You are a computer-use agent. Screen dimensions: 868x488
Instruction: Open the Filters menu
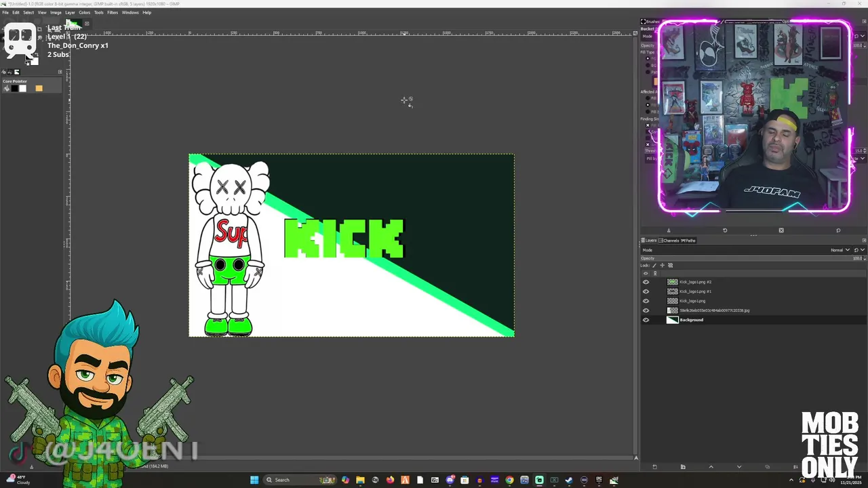pos(113,12)
